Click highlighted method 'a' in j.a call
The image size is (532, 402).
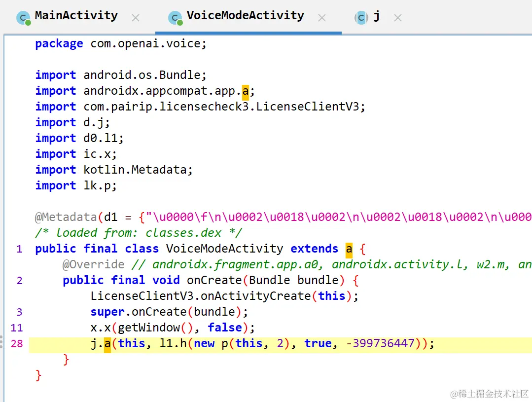107,344
